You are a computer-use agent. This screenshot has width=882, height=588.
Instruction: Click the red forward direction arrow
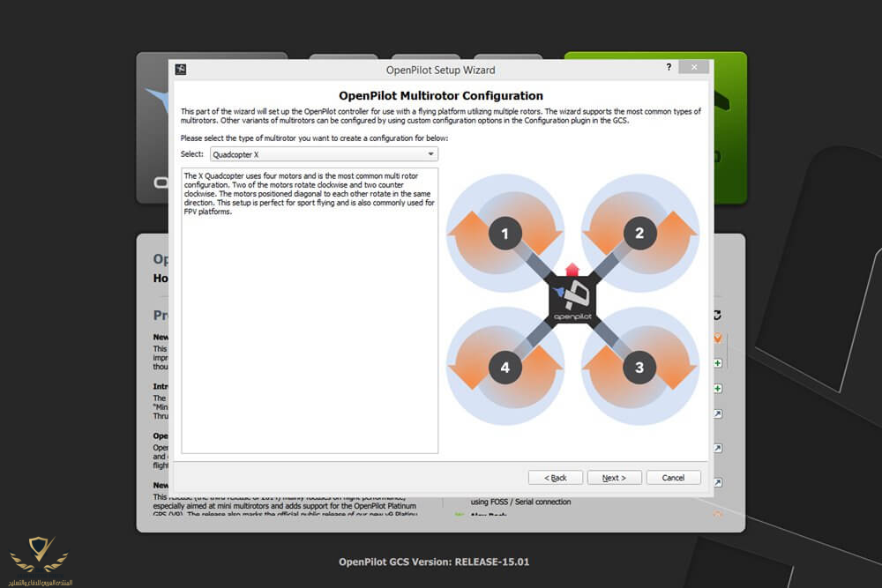tap(572, 268)
